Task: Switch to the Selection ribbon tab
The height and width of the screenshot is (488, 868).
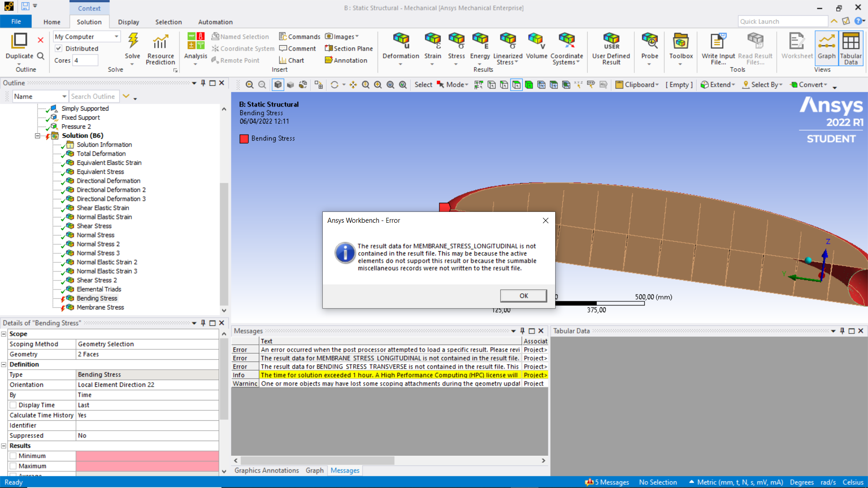Action: point(168,22)
